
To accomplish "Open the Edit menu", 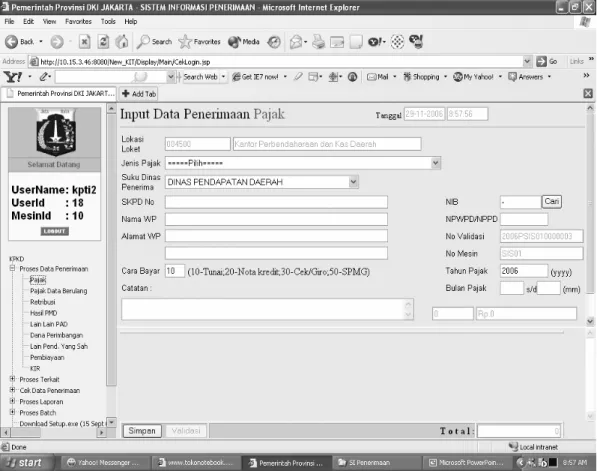I will [x=28, y=22].
